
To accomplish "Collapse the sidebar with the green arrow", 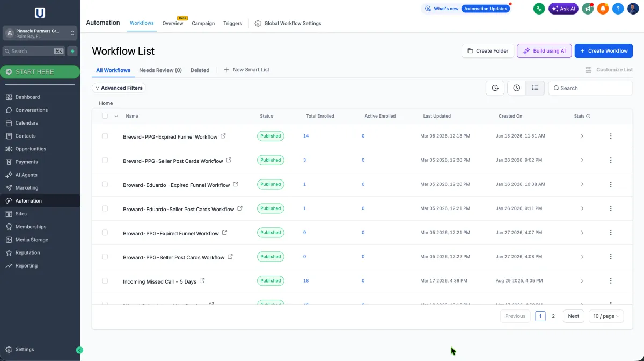I will click(79, 350).
